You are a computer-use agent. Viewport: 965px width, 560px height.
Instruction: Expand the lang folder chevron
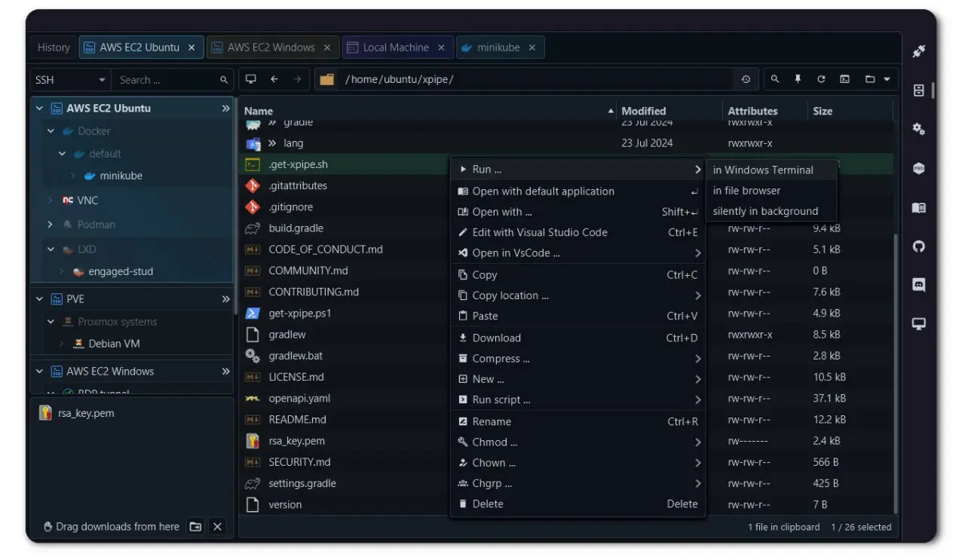[272, 143]
